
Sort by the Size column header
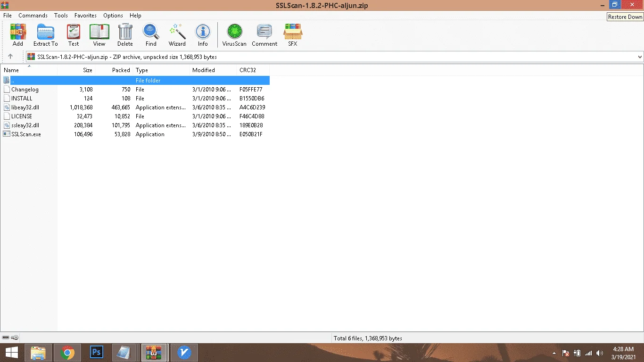(76, 70)
